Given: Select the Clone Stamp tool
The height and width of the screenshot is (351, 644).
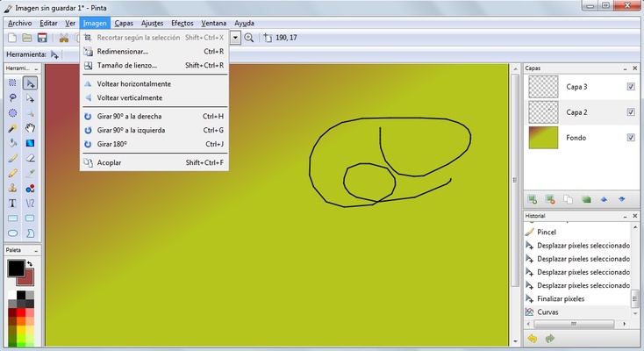Looking at the screenshot, I should pyautogui.click(x=13, y=189).
